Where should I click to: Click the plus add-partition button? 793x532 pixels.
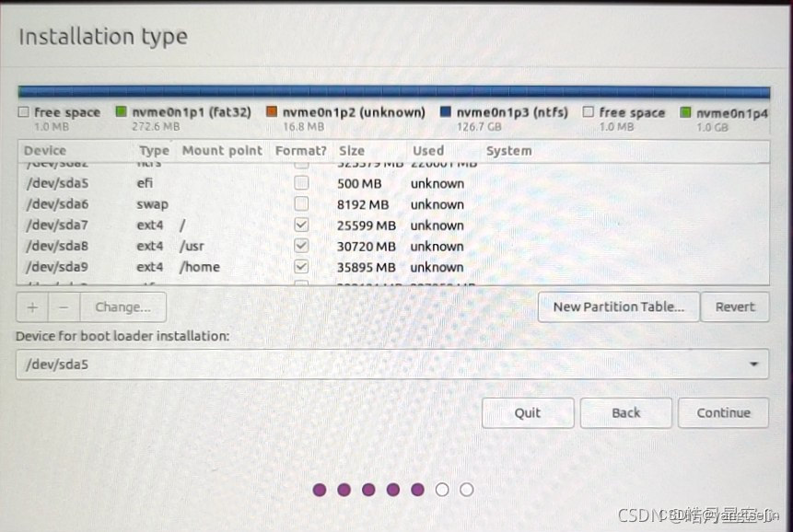pyautogui.click(x=32, y=307)
